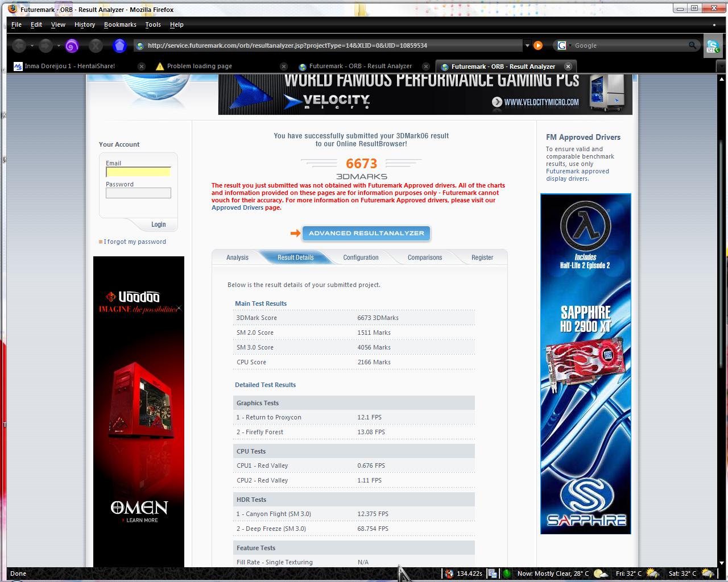Click the Velocity Micro banner ad
This screenshot has height=582, width=728.
click(425, 94)
